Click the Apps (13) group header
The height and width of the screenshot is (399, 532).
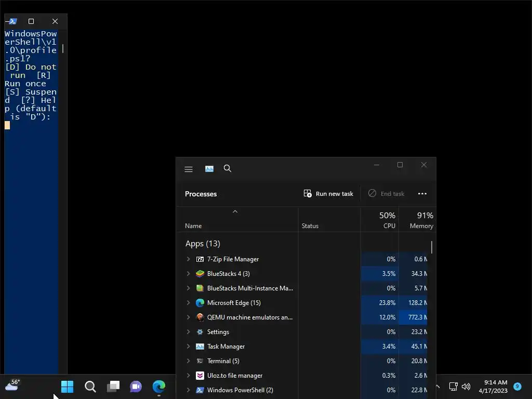click(x=203, y=244)
